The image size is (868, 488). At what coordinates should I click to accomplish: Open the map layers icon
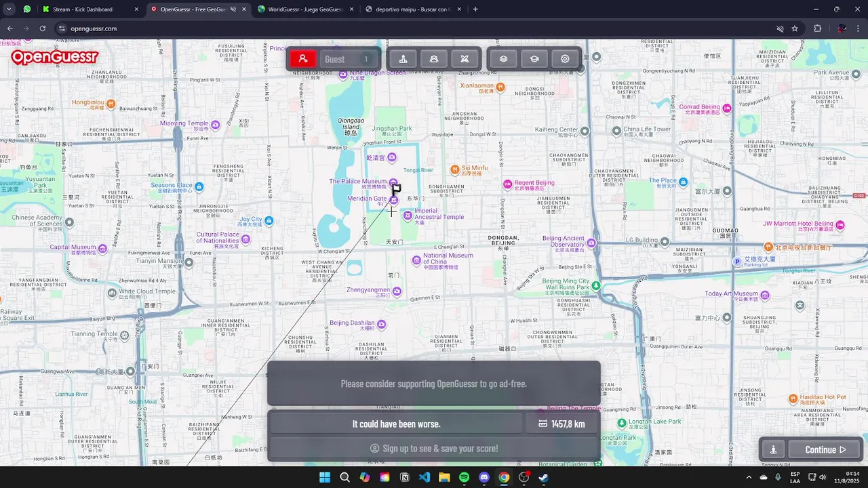[503, 59]
